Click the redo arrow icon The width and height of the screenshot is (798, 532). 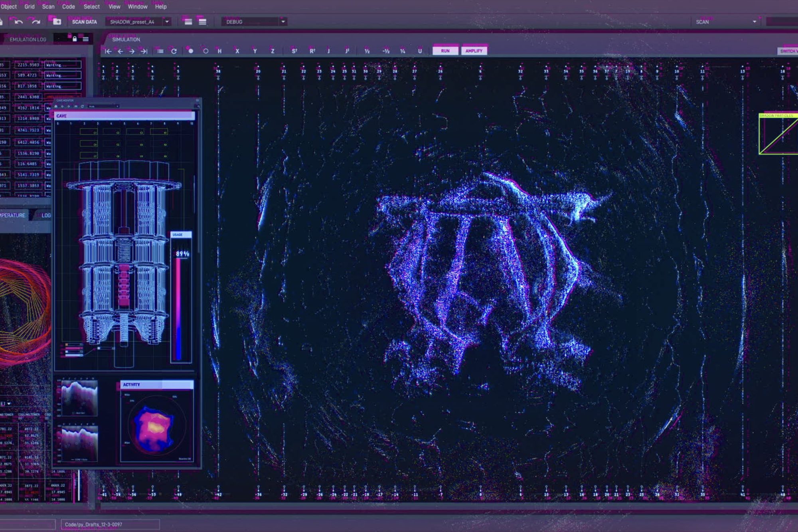(x=36, y=22)
